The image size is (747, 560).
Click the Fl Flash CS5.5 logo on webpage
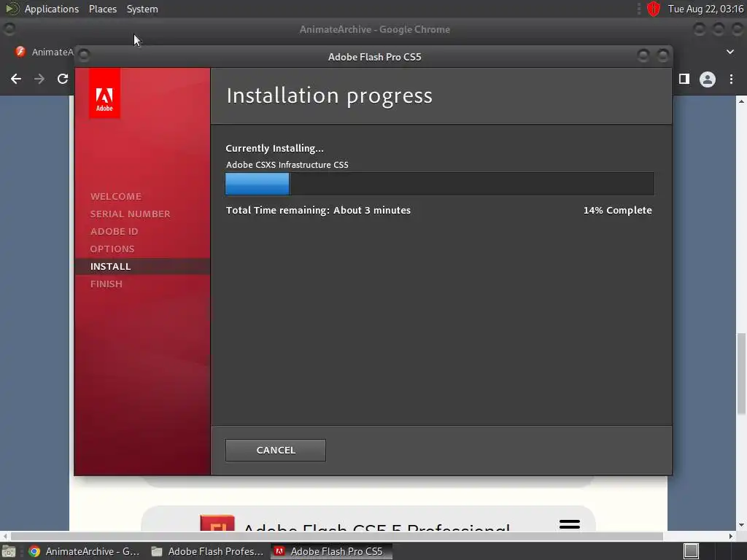click(x=217, y=523)
